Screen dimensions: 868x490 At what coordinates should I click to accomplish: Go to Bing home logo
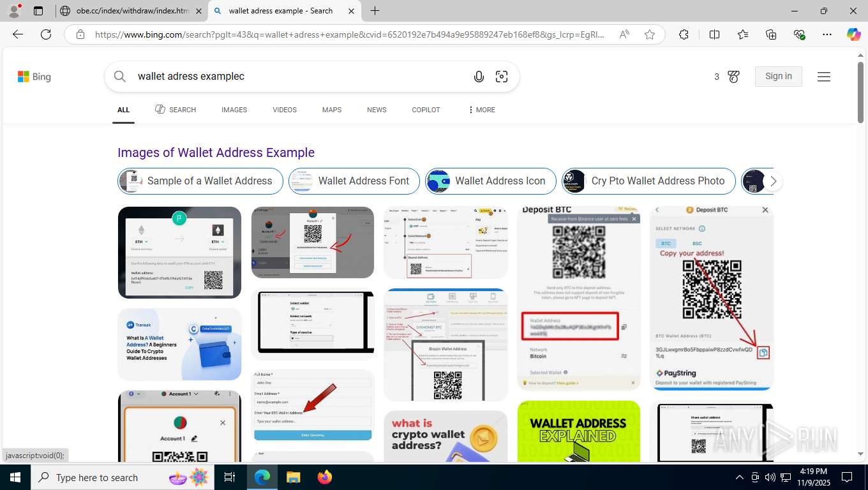click(34, 77)
